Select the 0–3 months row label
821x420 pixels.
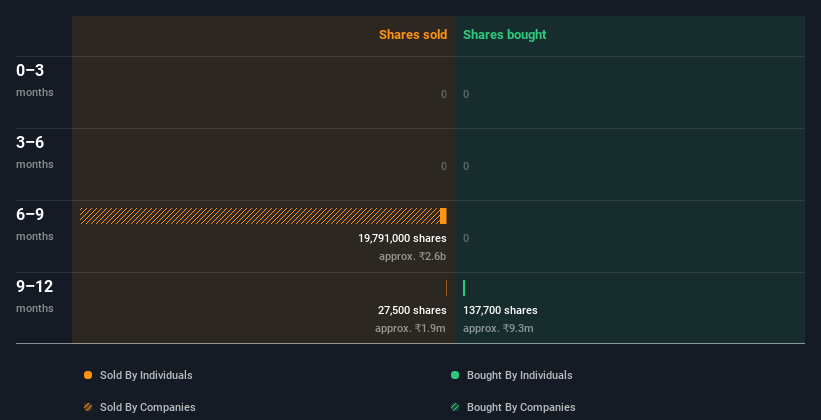[x=35, y=80]
